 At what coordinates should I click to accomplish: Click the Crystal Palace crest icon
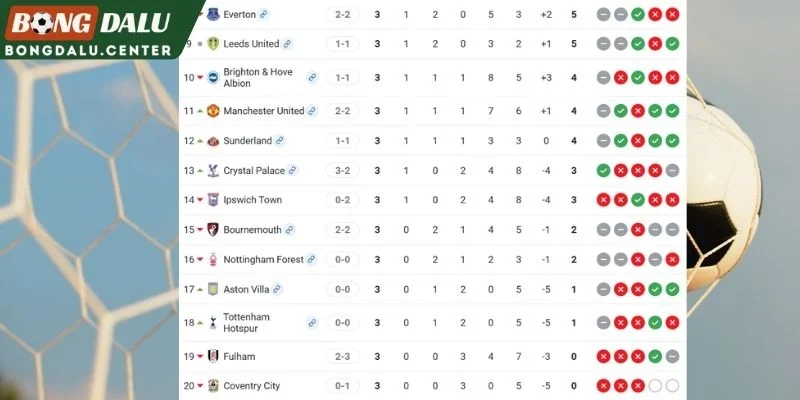(213, 170)
